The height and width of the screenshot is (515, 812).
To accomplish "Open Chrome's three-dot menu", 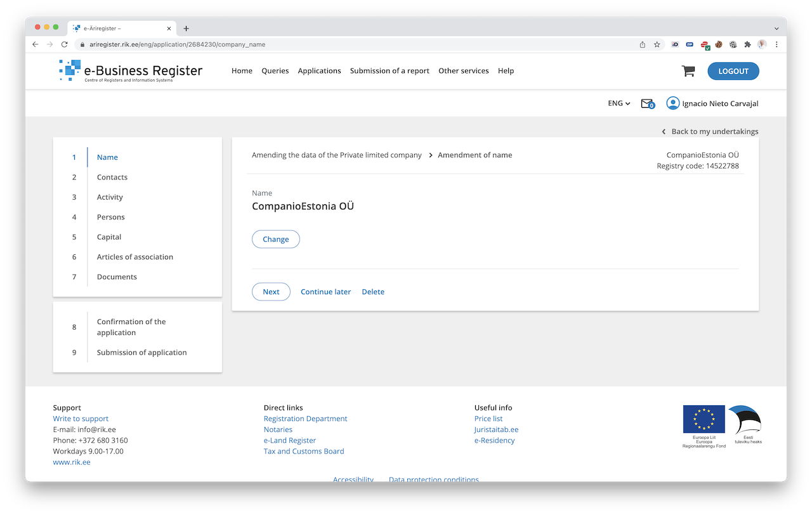I will point(776,44).
